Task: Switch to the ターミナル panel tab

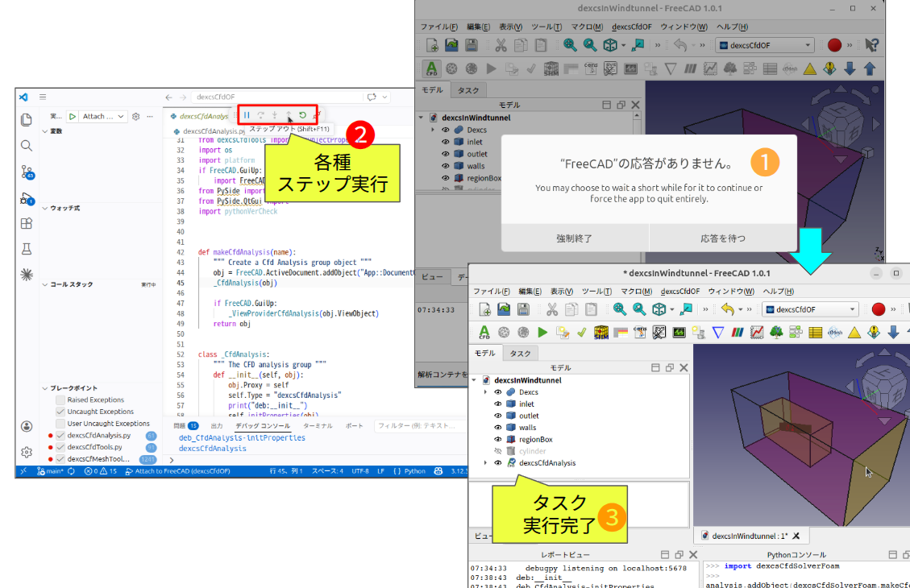Action: 318,425
